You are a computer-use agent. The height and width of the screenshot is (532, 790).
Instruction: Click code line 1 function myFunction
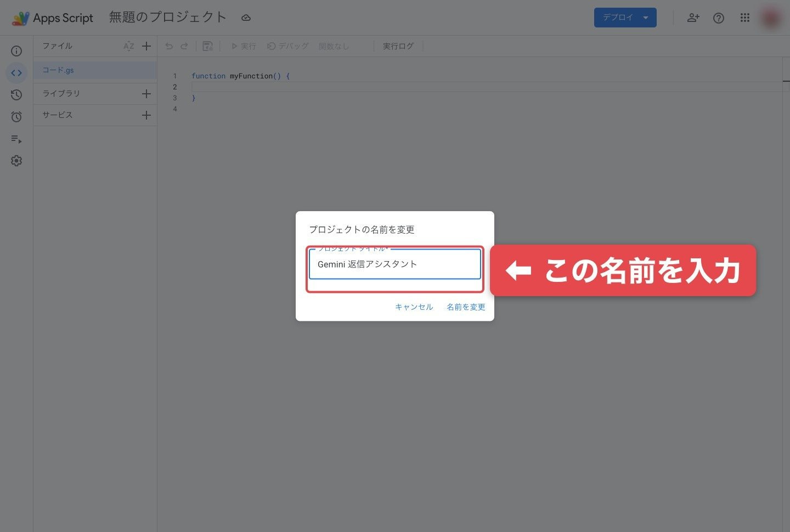(240, 76)
